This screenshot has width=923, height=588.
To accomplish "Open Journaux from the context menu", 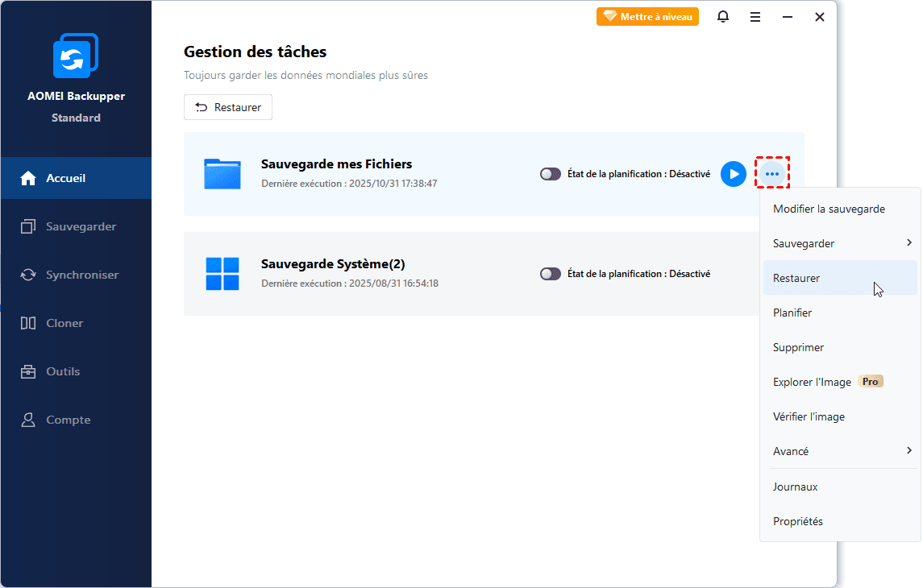I will pyautogui.click(x=841, y=487).
